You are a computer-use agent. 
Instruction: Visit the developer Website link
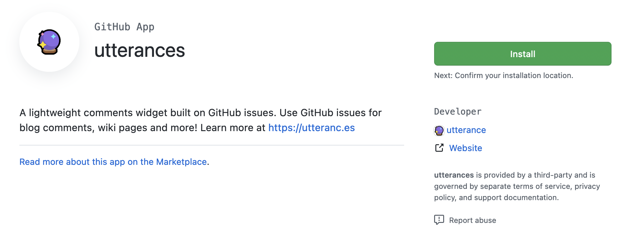(x=465, y=148)
